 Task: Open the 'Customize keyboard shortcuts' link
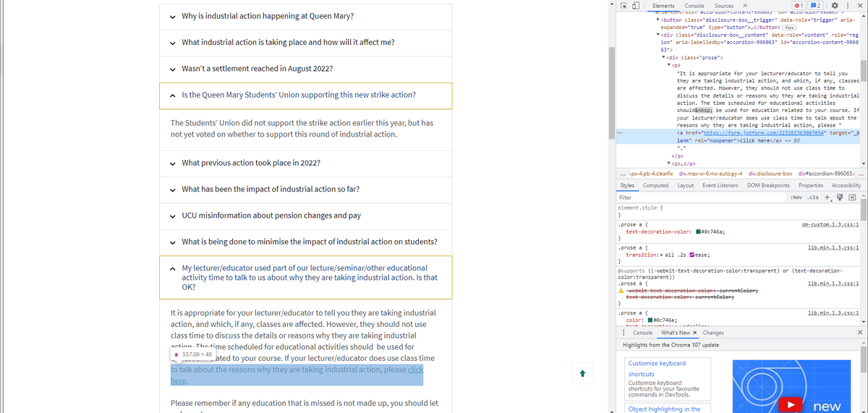pos(657,369)
